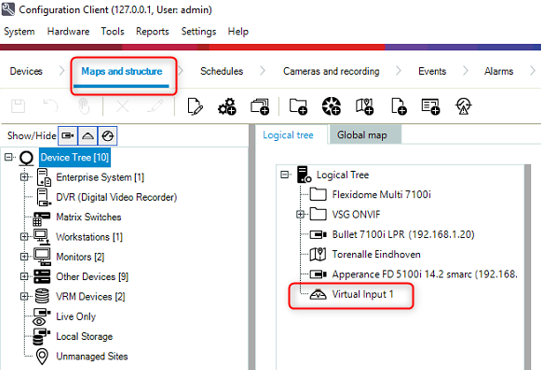
Task: Collapse the Device Tree root node
Action: [x=8, y=157]
